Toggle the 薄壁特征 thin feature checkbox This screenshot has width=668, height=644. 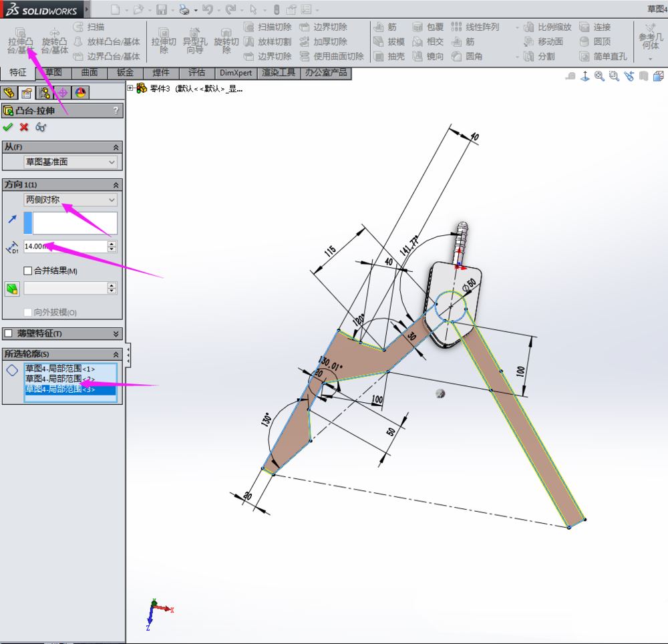click(x=9, y=333)
